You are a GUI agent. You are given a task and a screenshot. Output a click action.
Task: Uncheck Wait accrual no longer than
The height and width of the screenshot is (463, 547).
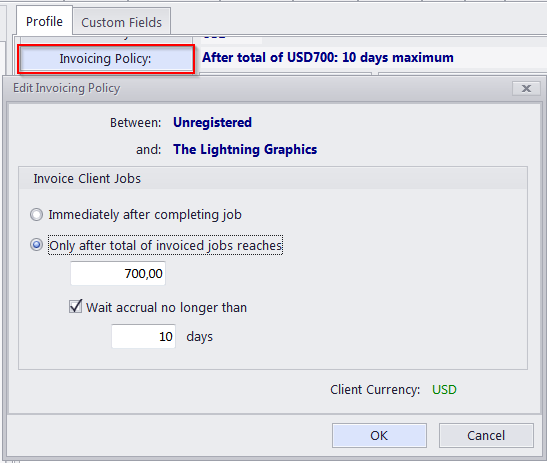[75, 306]
